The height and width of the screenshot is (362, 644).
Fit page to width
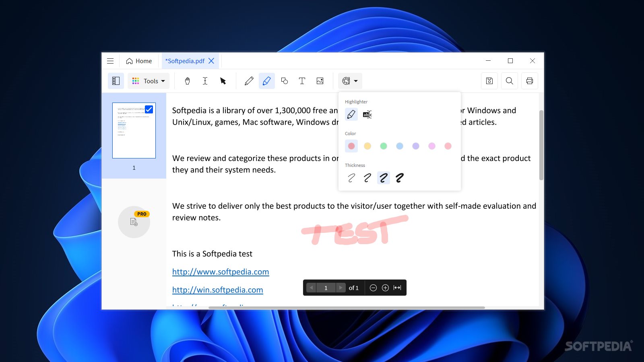(397, 288)
